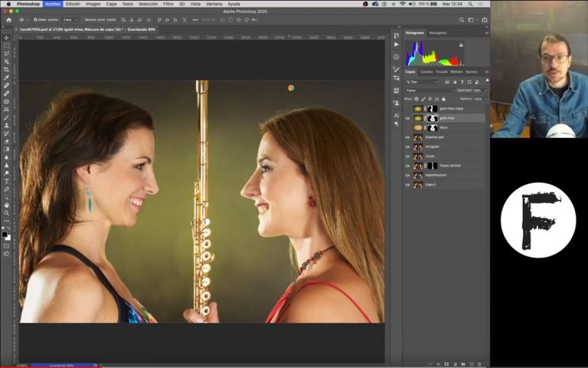Filter layers by type layer icon
This screenshot has width=588, height=368.
pos(462,82)
